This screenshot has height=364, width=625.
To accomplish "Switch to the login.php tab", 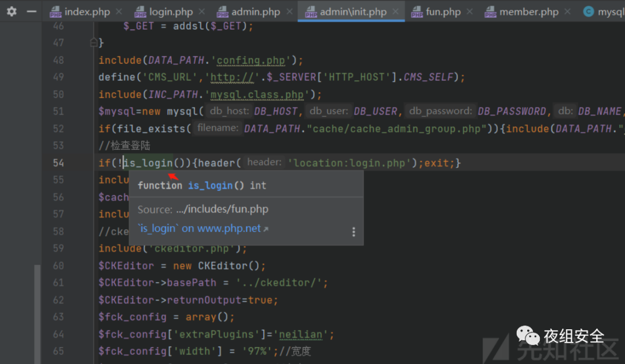I will 171,12.
